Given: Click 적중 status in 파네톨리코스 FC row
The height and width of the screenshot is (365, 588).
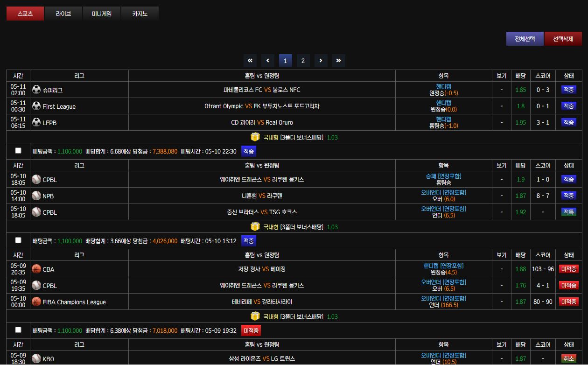Looking at the screenshot, I should pyautogui.click(x=568, y=90).
